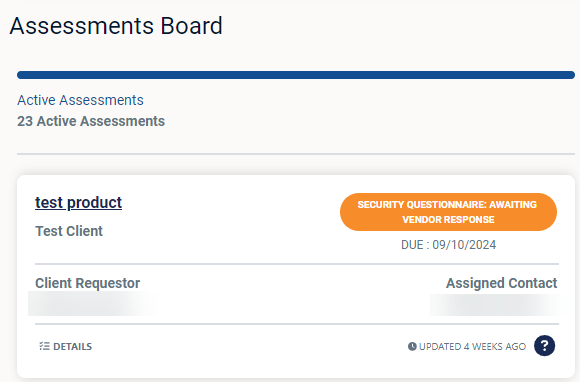The image size is (580, 382).
Task: Click the blurred Client Requestor name
Action: coord(92,304)
